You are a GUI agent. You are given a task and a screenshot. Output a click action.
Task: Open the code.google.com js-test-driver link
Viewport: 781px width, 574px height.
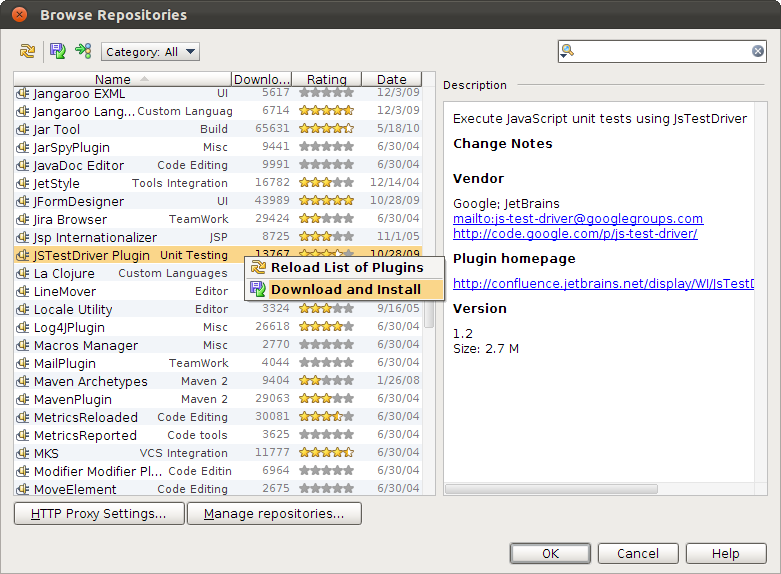pyautogui.click(x=575, y=234)
